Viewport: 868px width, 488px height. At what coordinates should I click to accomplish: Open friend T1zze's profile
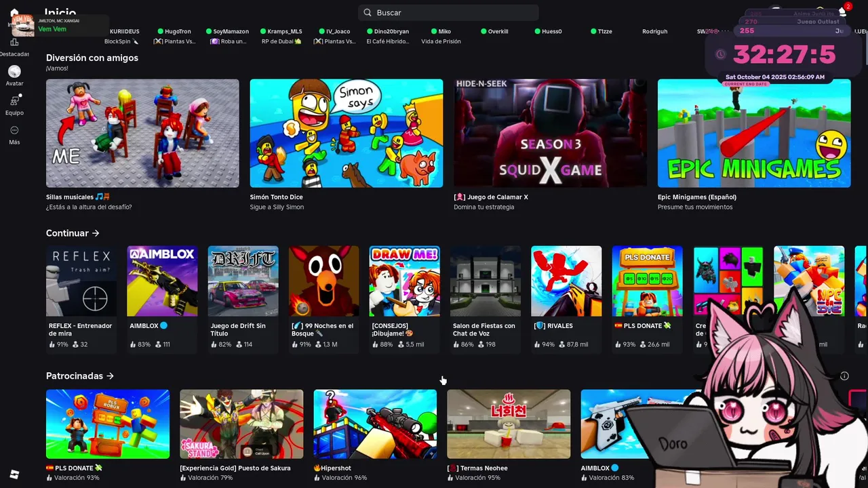601,31
